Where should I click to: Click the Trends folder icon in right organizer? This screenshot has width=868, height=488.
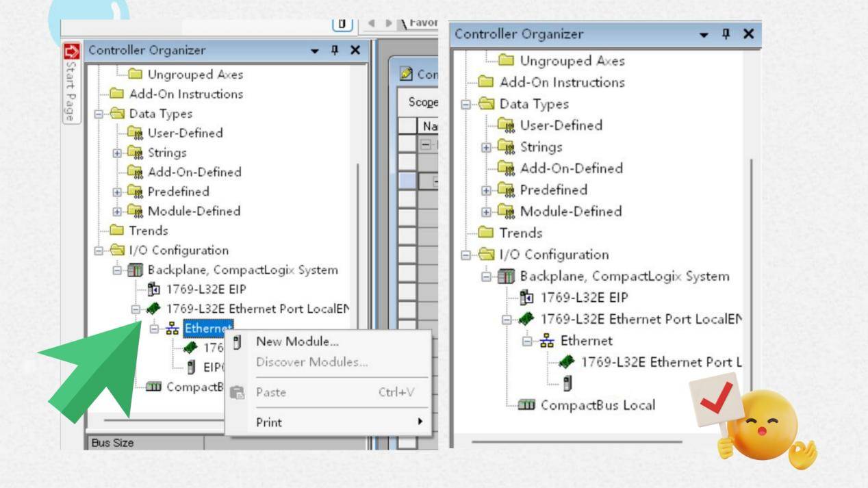click(486, 233)
